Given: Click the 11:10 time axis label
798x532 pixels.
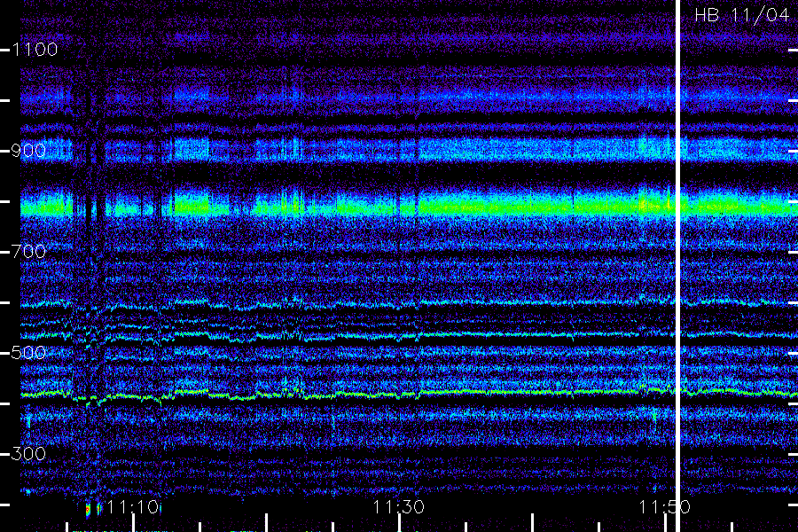Looking at the screenshot, I should [x=133, y=507].
